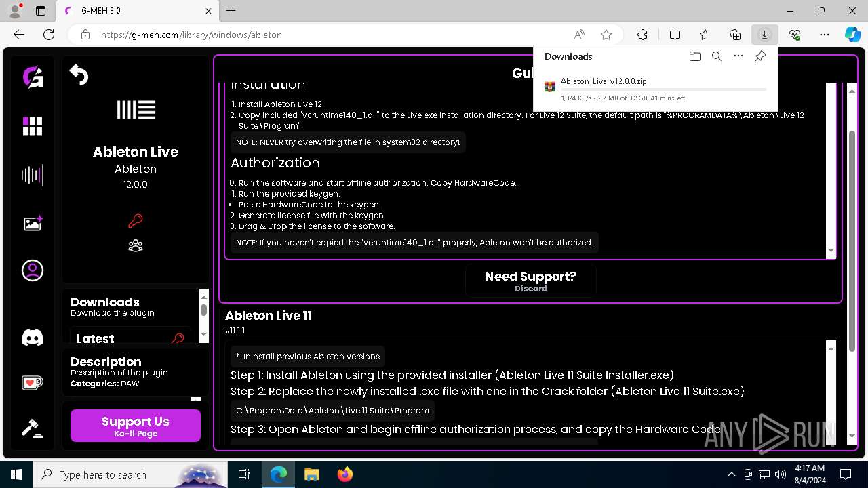Search downloads with magnifier icon
The width and height of the screenshot is (868, 488).
click(x=716, y=56)
